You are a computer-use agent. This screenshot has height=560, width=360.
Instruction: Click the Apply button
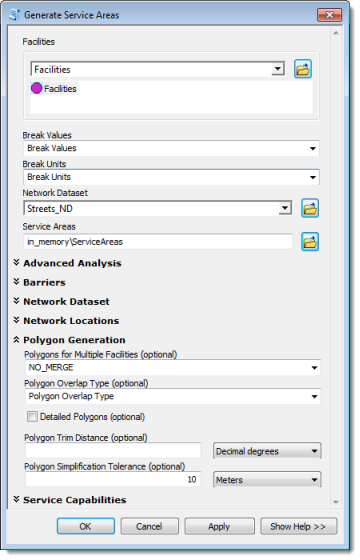219,526
